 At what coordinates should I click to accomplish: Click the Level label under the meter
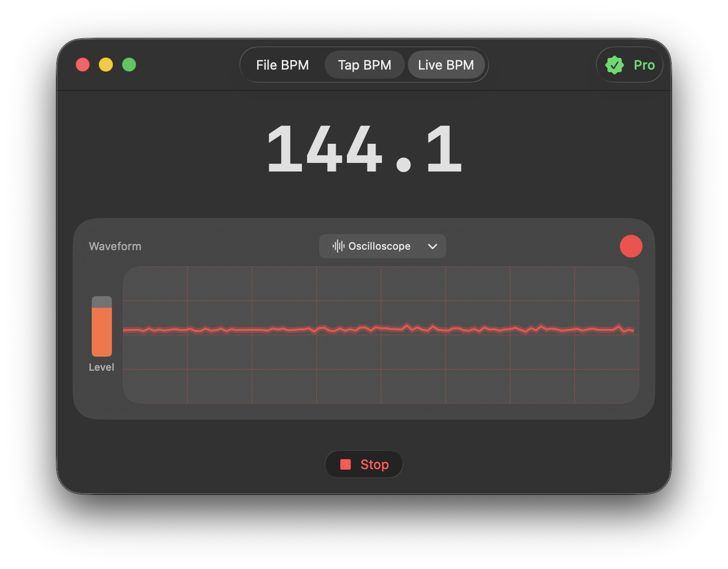pyautogui.click(x=101, y=367)
